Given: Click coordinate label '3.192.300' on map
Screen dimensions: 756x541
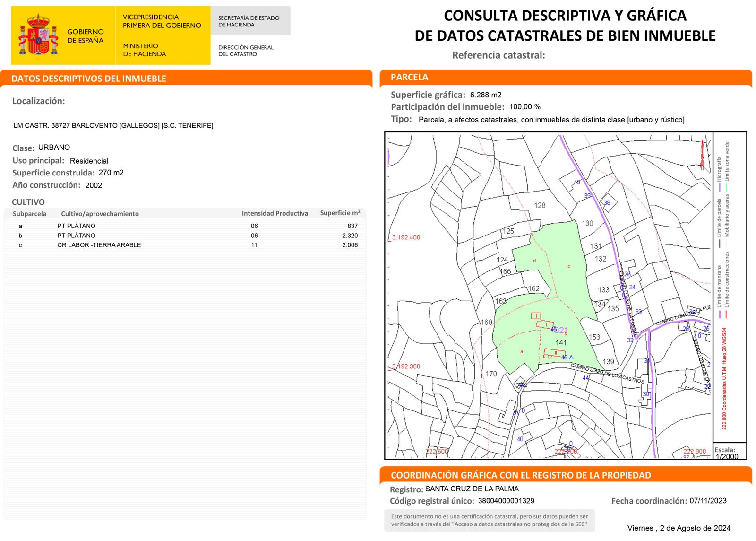Looking at the screenshot, I should coord(406,366).
